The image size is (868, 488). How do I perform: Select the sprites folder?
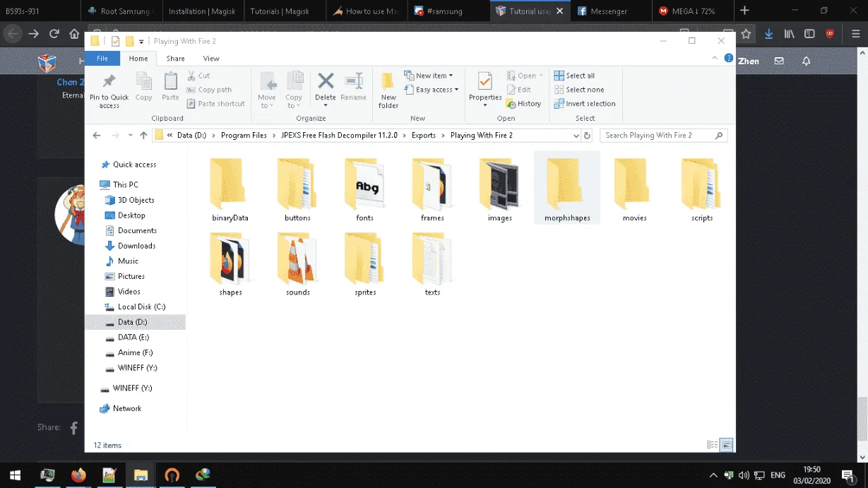(x=364, y=264)
